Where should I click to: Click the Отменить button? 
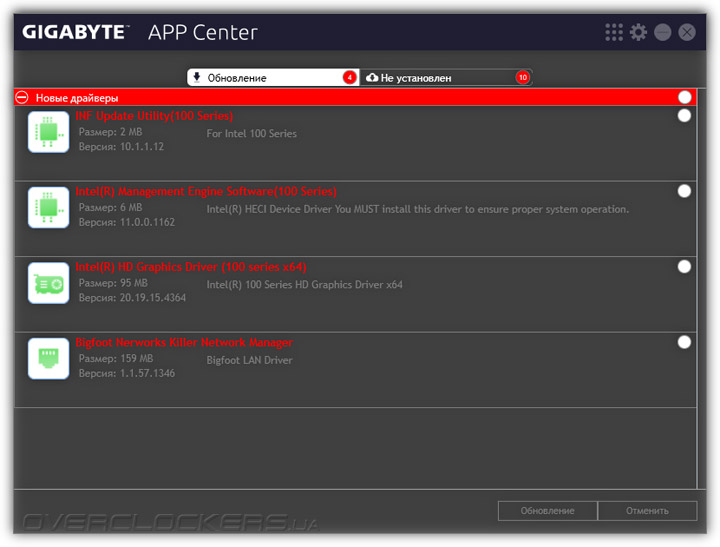(647, 511)
